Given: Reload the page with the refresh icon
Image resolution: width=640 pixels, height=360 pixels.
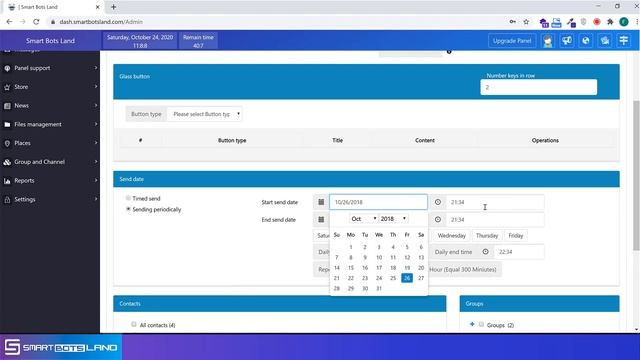Looking at the screenshot, I should click(x=36, y=22).
